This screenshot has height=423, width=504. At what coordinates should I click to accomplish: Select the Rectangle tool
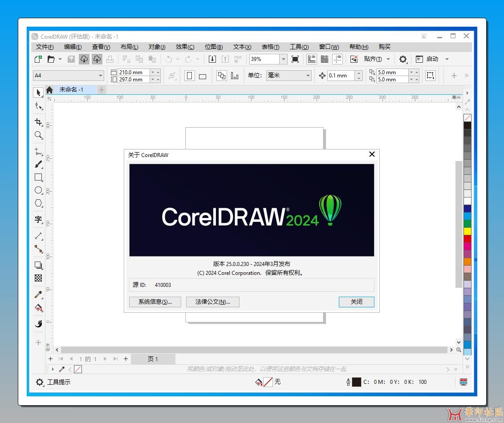click(x=38, y=177)
